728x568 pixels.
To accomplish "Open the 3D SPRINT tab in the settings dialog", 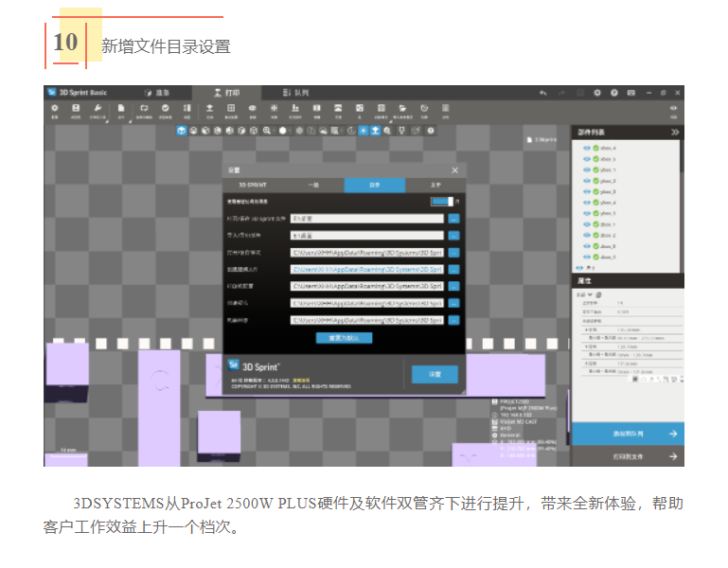I will click(253, 186).
